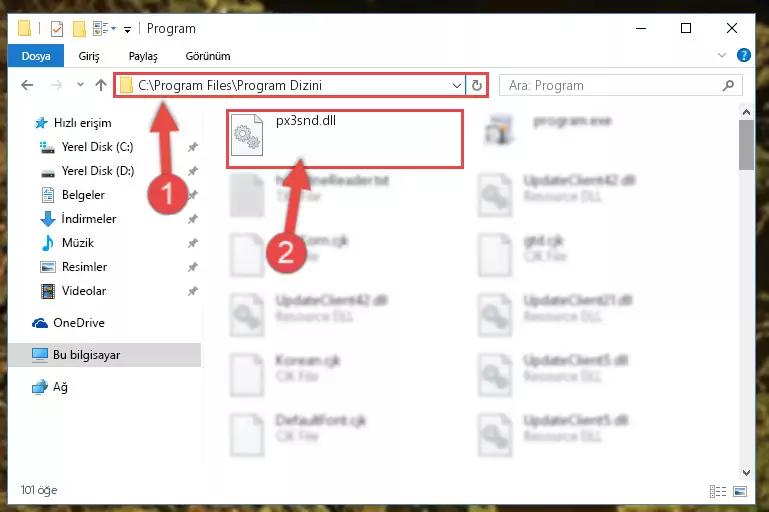
Task: Click the search magnifier icon
Action: point(728,85)
